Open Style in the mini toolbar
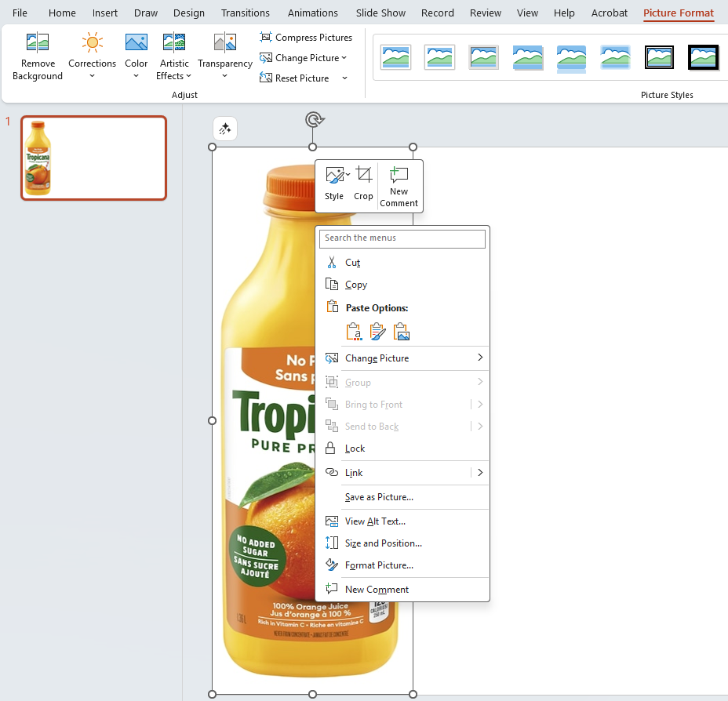This screenshot has height=701, width=728. [334, 184]
